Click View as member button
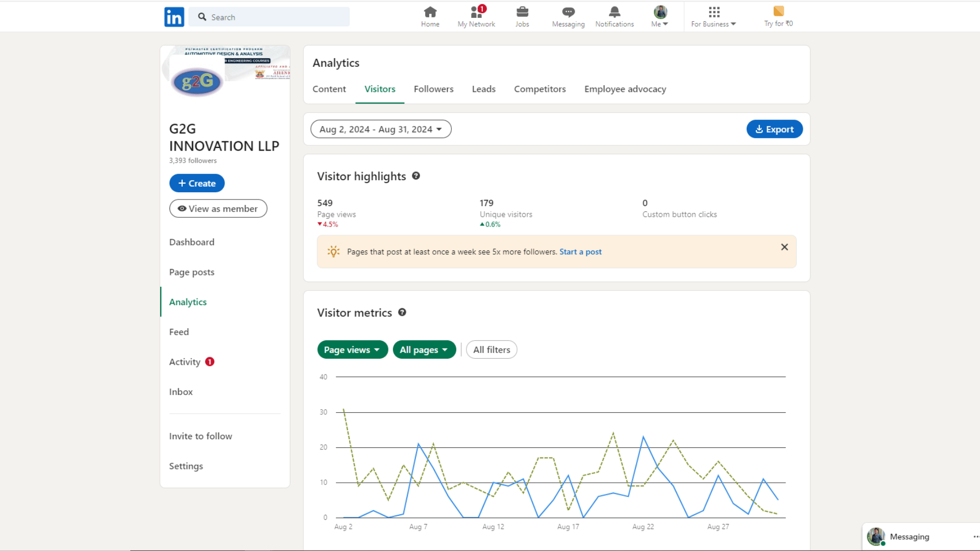The height and width of the screenshot is (551, 980). 218,209
